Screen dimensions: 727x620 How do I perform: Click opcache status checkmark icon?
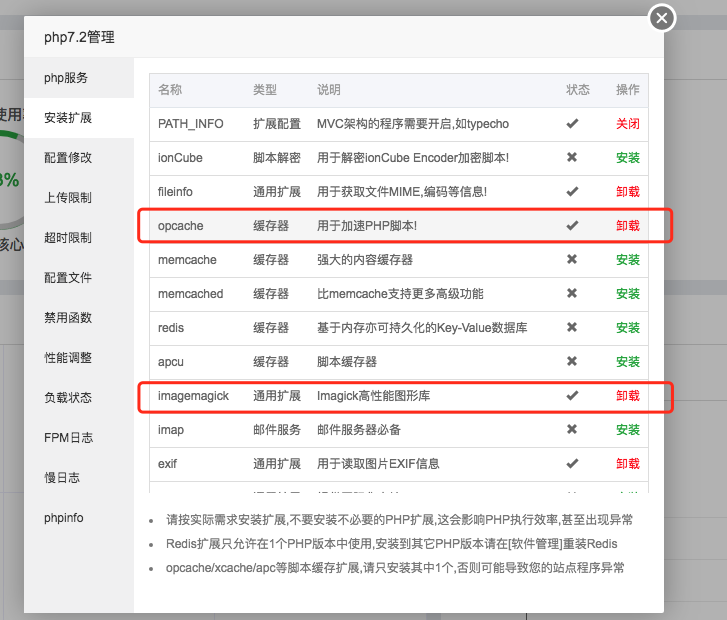tap(572, 225)
